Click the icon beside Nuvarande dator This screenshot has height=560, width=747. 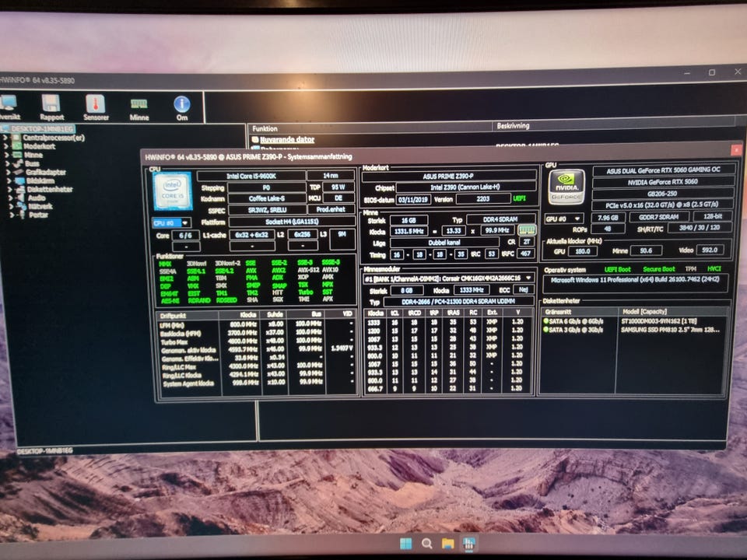[x=255, y=140]
